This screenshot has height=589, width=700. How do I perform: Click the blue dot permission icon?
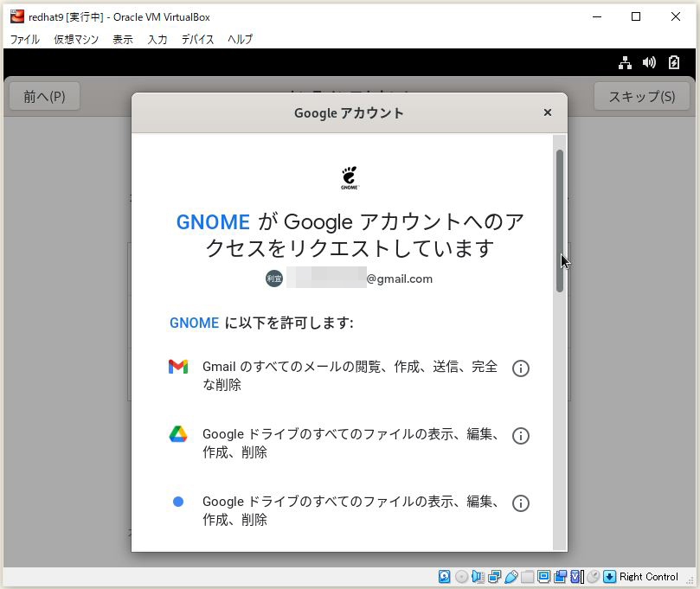point(178,502)
